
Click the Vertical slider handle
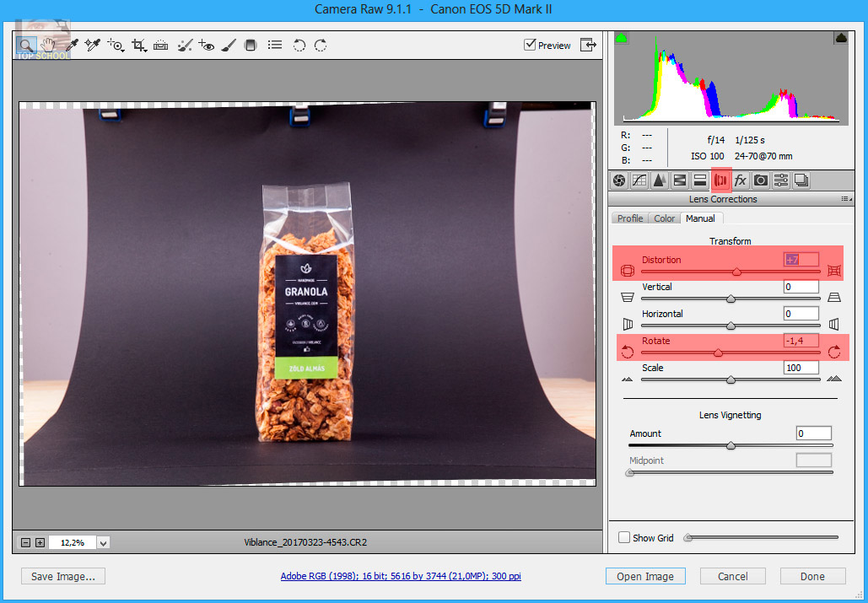[731, 299]
